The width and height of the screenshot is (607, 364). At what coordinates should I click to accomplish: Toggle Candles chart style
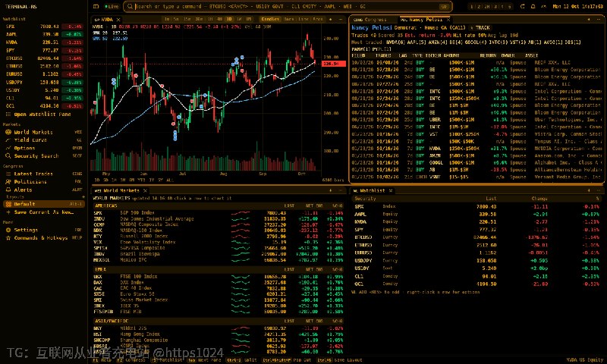point(270,19)
